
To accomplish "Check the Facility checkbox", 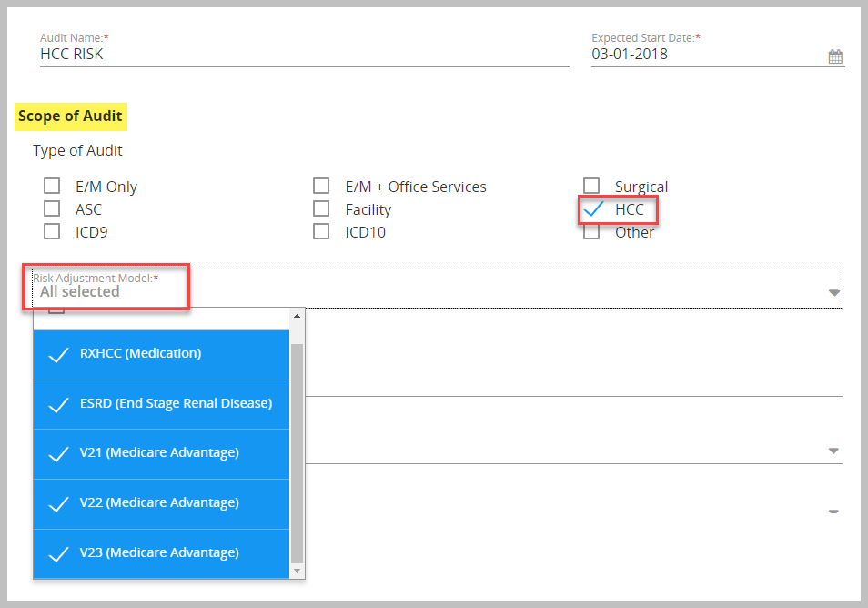I will coord(321,209).
